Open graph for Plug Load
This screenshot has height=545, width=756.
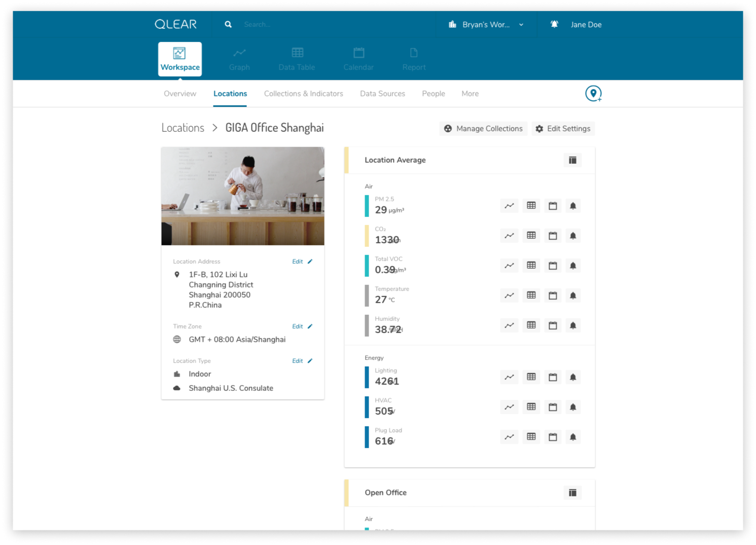point(509,437)
